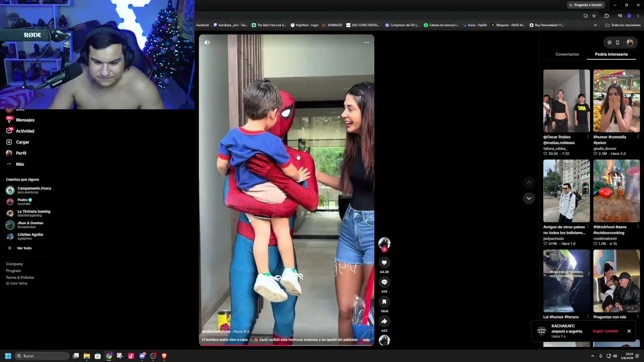Show more bookmarks with the chevron

(595, 25)
